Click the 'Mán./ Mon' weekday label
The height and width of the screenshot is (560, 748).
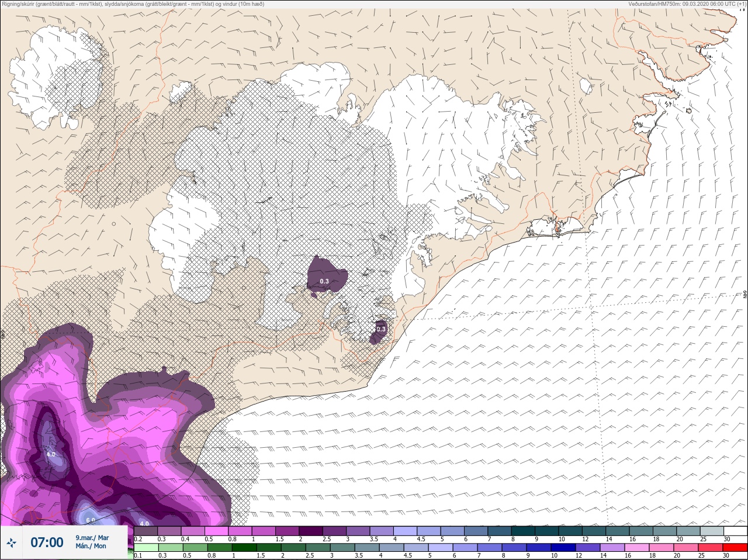click(91, 546)
